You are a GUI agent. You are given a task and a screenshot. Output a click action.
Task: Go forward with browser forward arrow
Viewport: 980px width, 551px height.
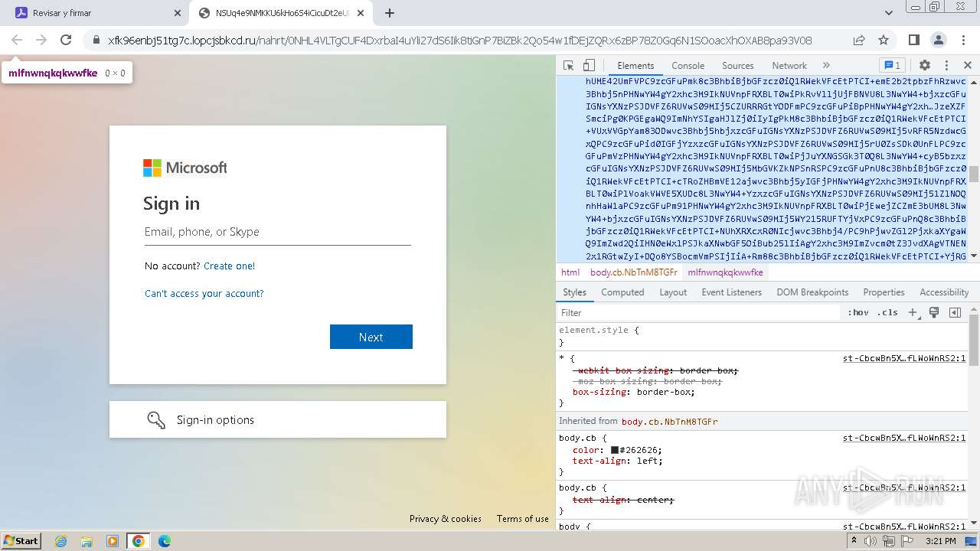41,40
